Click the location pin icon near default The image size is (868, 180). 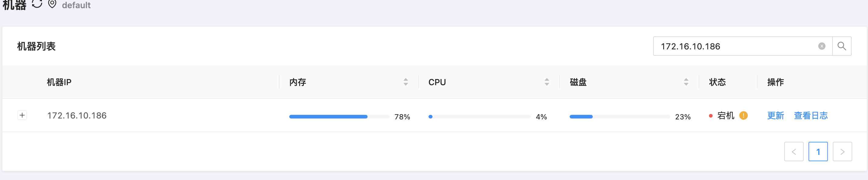tap(52, 4)
